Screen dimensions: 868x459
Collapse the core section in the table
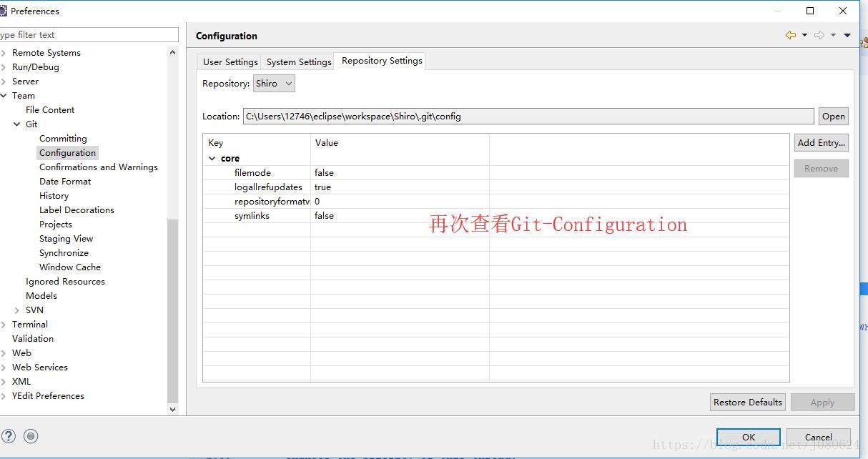pos(212,158)
